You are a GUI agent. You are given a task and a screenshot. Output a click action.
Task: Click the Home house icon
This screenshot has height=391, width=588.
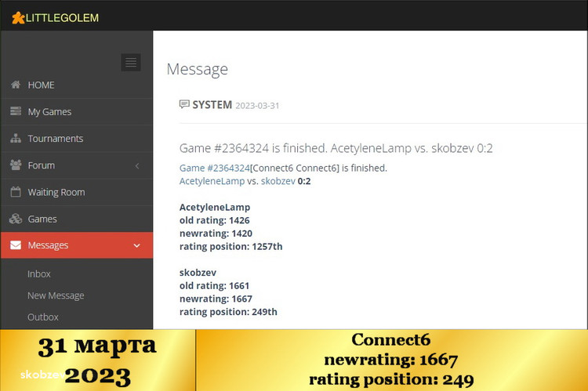coord(16,85)
